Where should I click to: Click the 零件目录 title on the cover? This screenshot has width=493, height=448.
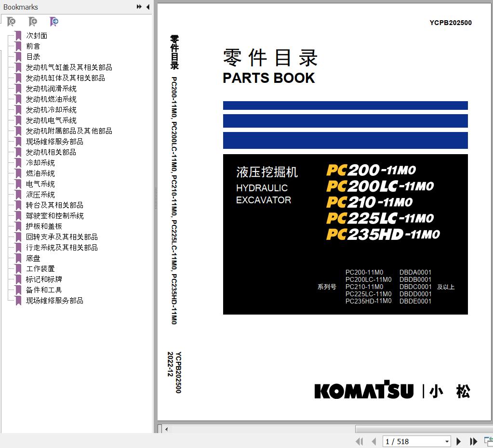pos(270,58)
